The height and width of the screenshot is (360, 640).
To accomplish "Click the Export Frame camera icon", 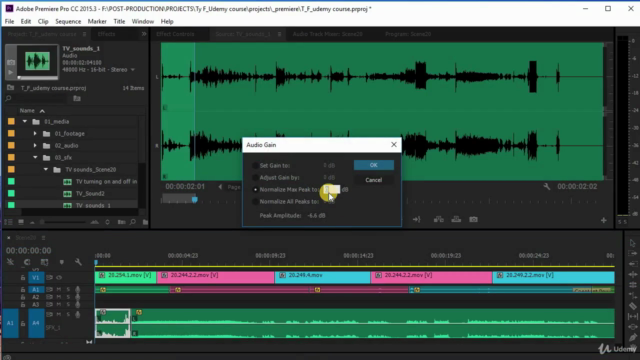I will click(x=473, y=220).
